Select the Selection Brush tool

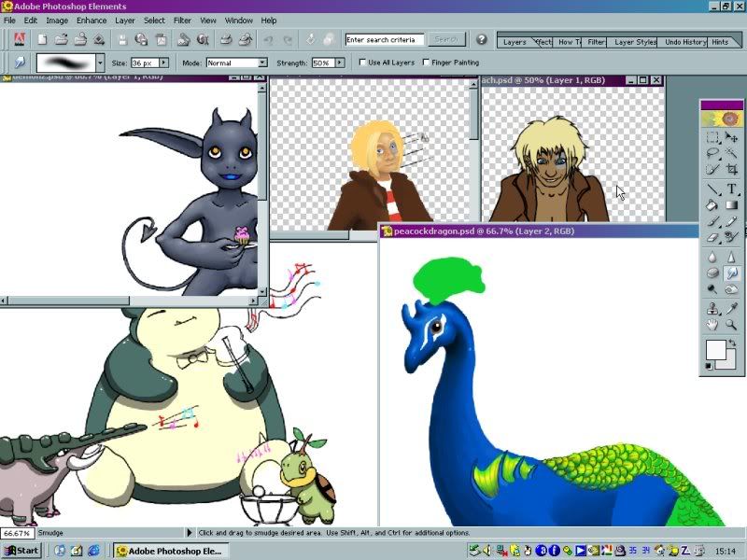coord(712,170)
